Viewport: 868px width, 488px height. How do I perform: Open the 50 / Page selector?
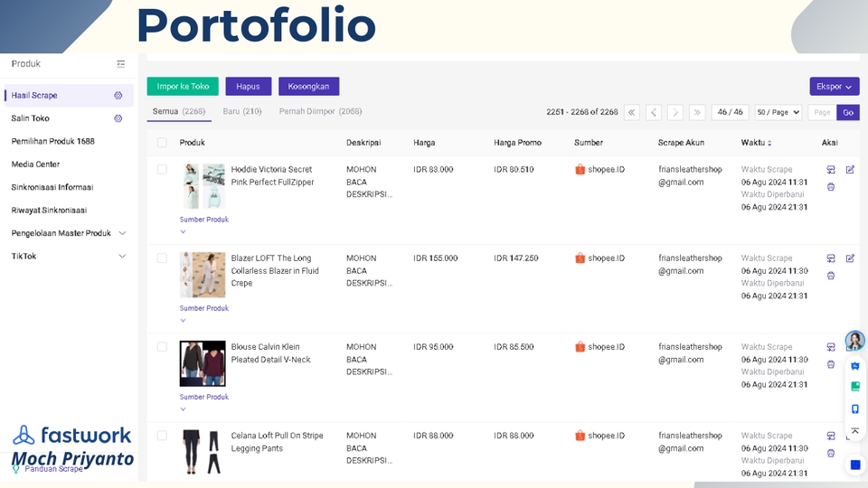pos(778,112)
